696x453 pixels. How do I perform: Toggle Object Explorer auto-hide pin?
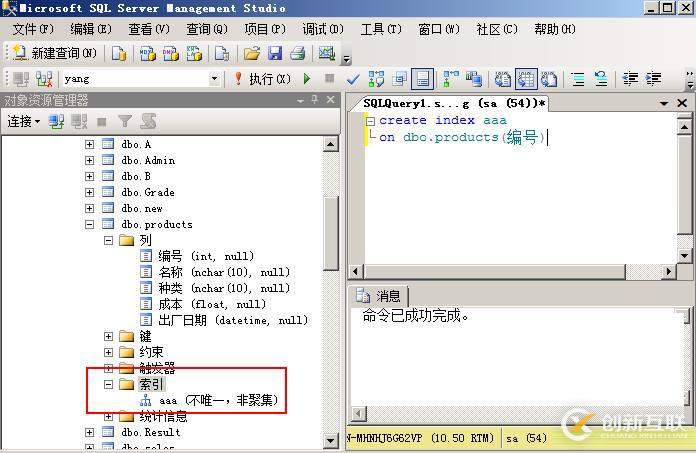pyautogui.click(x=315, y=100)
